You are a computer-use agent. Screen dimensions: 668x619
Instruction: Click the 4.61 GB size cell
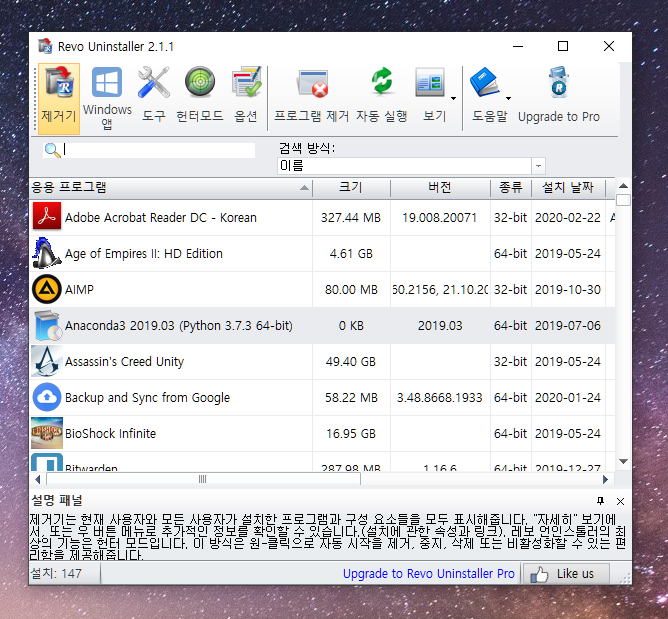click(351, 253)
